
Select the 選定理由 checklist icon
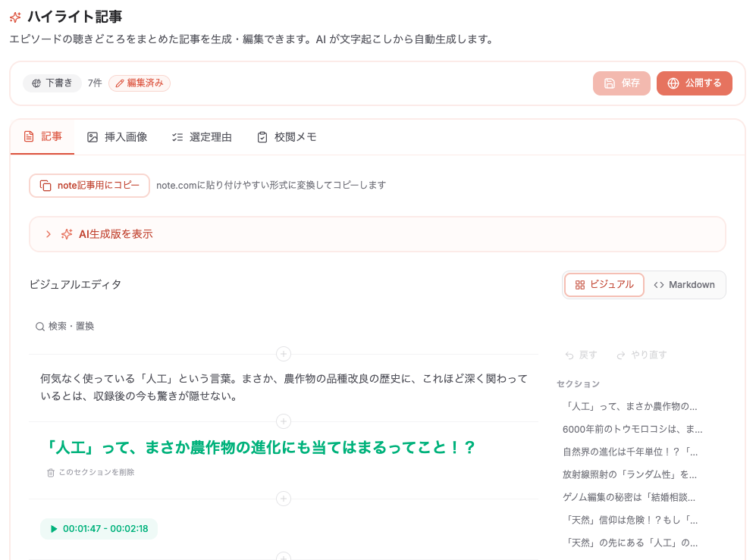pyautogui.click(x=176, y=137)
